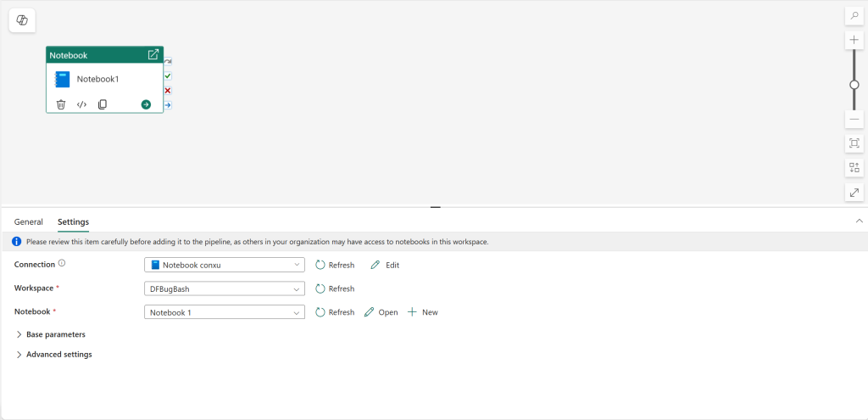
Task: Open the Notebook dropdown showing Notebook 1
Action: coord(224,312)
